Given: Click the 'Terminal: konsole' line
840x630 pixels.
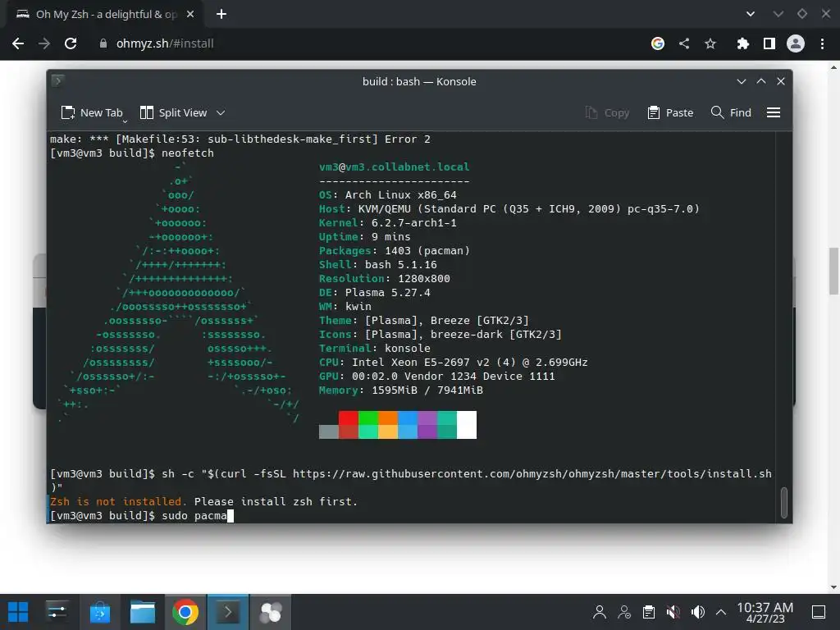Looking at the screenshot, I should pyautogui.click(x=374, y=348).
